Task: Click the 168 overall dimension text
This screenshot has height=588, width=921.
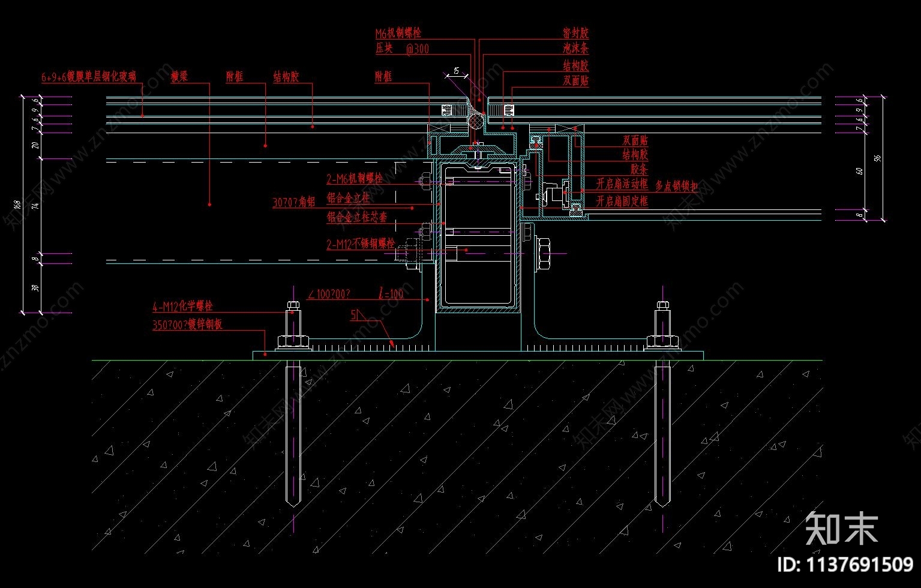Action: click(x=16, y=205)
